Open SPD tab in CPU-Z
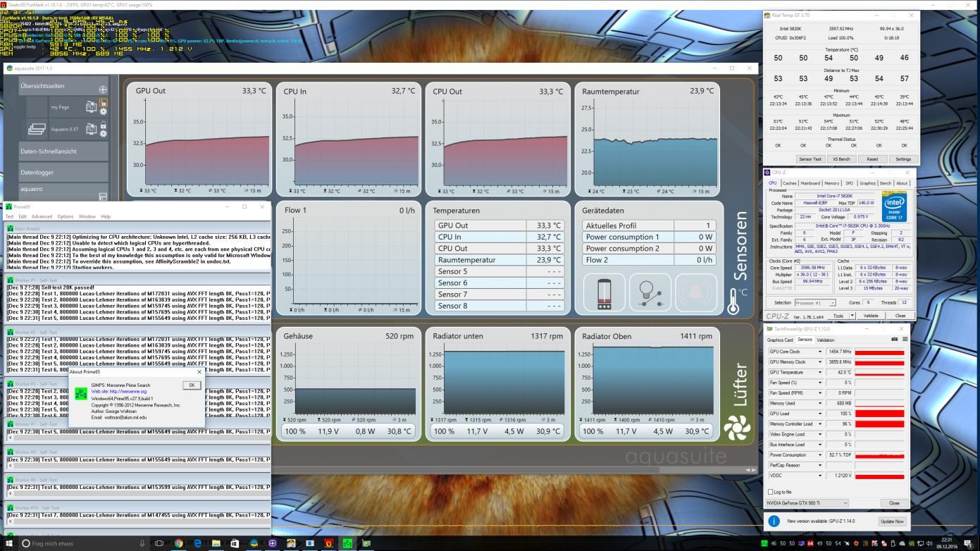This screenshot has height=551, width=980. (849, 183)
